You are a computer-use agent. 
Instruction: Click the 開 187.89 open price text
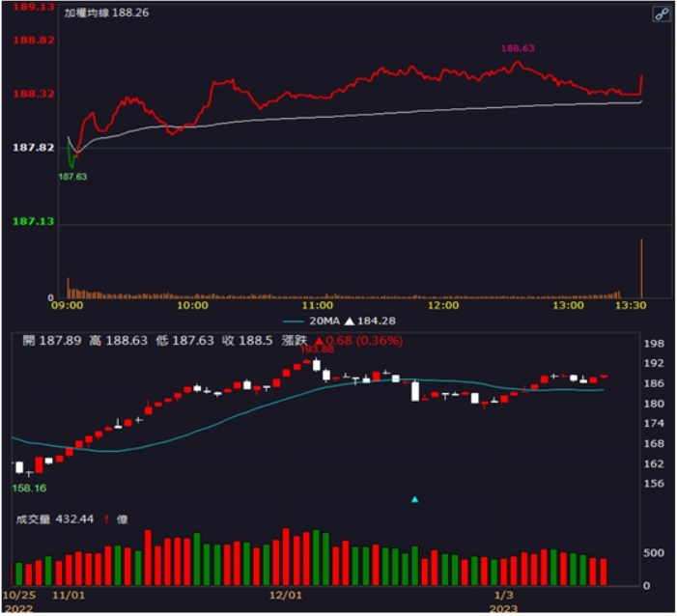(x=52, y=341)
